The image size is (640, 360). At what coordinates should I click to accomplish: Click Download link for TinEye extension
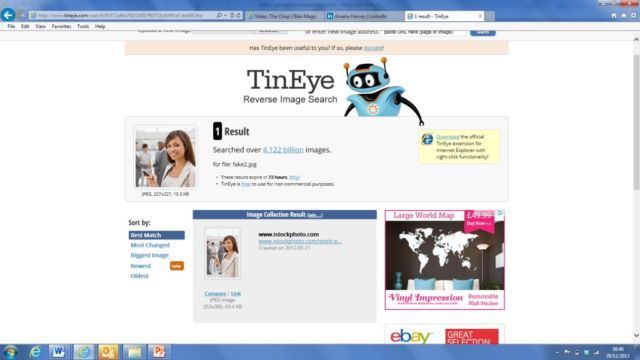447,137
